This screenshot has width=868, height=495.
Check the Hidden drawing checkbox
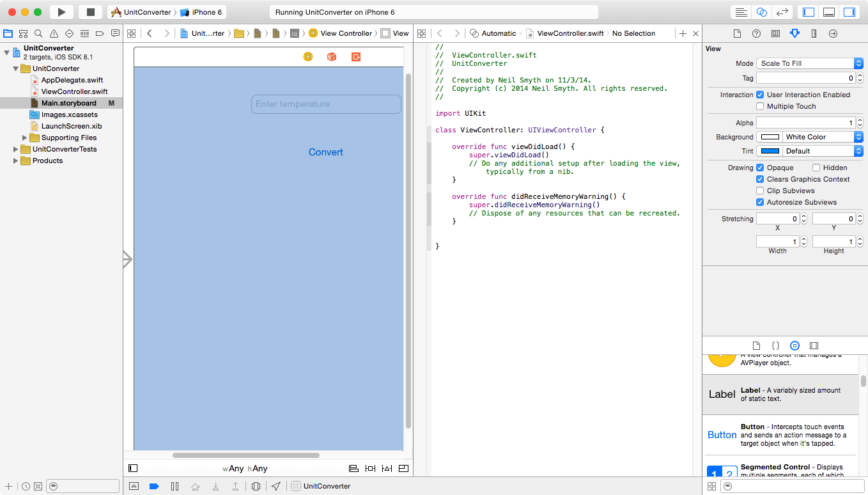click(816, 167)
